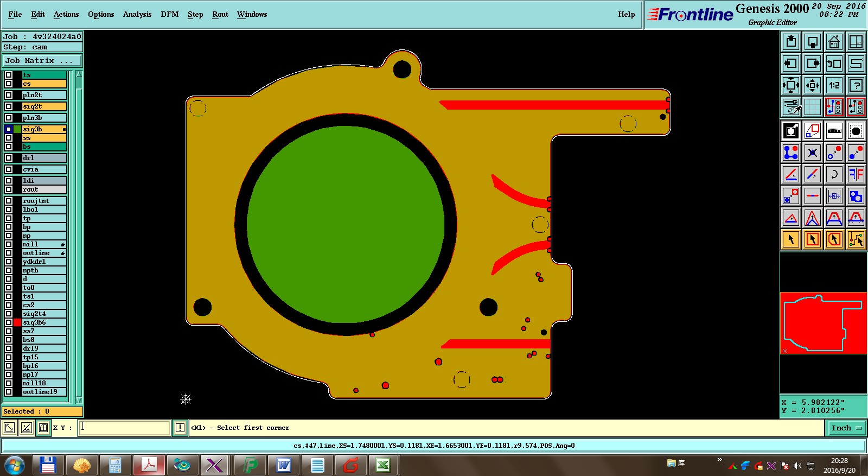
Task: Open the Help menu
Action: click(627, 14)
